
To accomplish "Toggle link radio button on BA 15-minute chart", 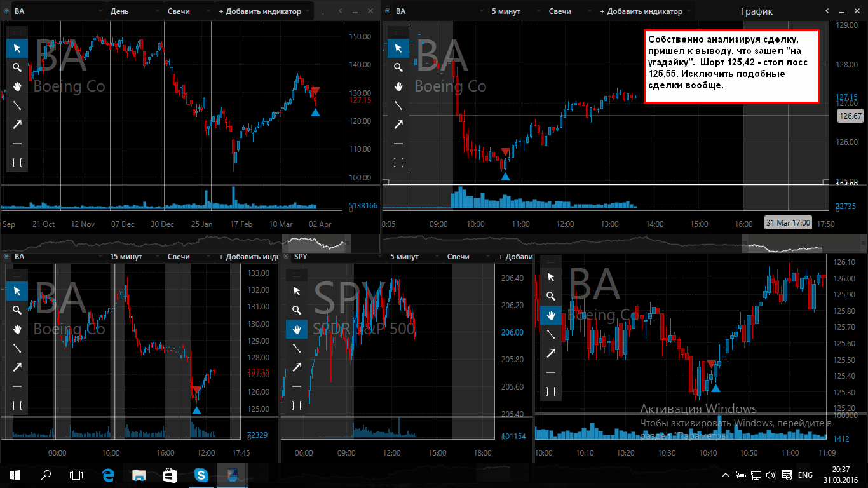I will pos(7,257).
